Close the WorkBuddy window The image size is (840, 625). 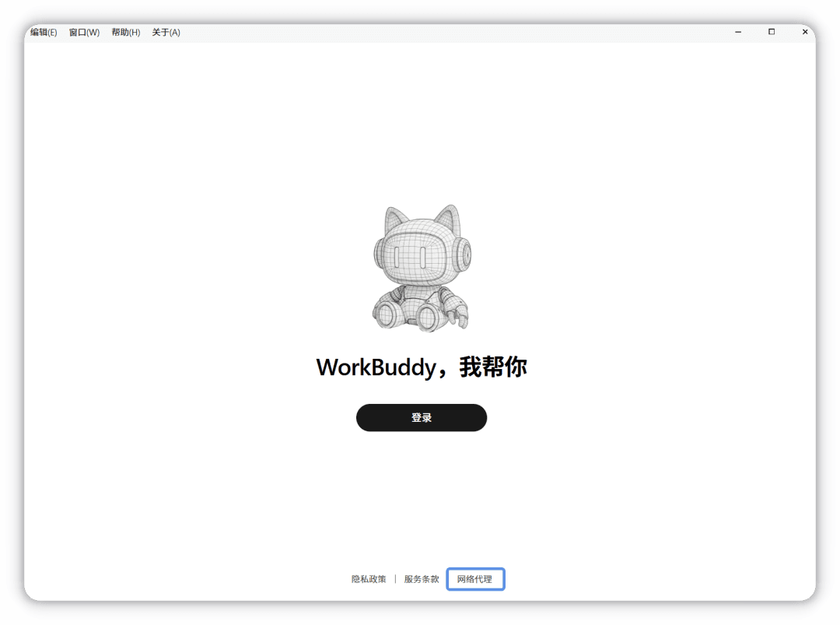(x=805, y=32)
